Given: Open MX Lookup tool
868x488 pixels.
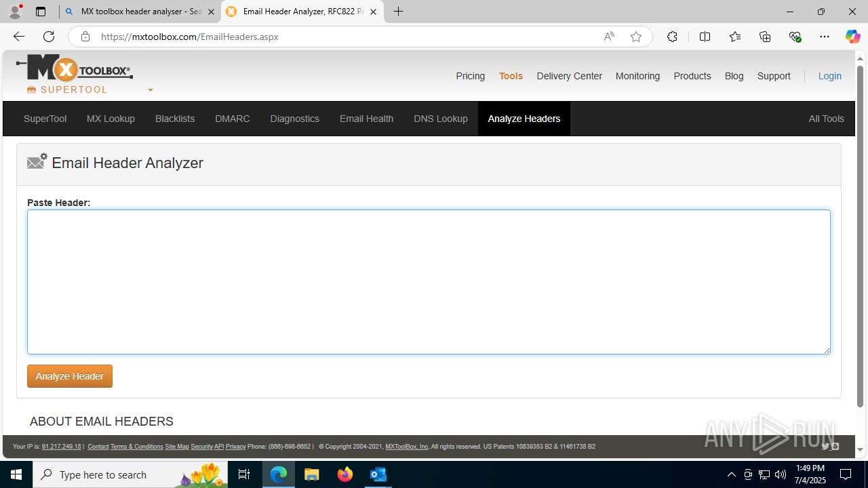Looking at the screenshot, I should pos(111,119).
